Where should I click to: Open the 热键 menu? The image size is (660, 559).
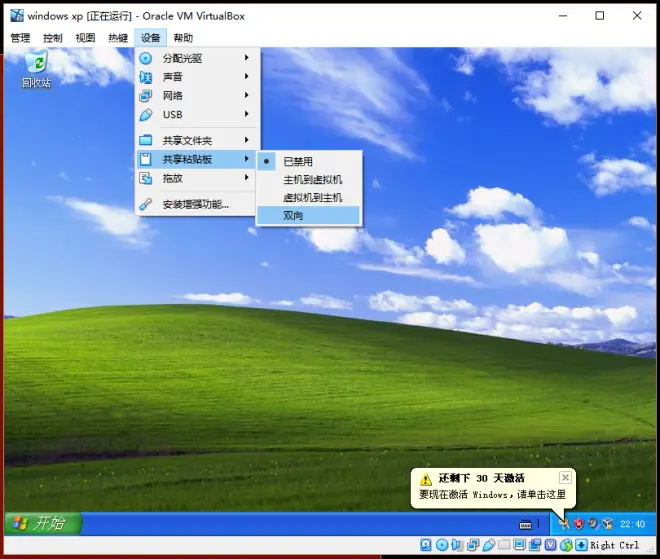[x=118, y=38]
